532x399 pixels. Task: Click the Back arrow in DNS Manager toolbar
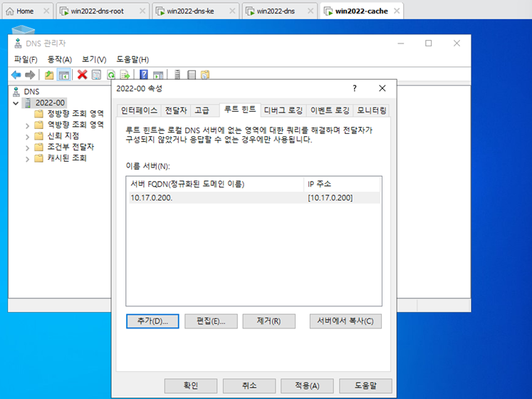tap(16, 75)
